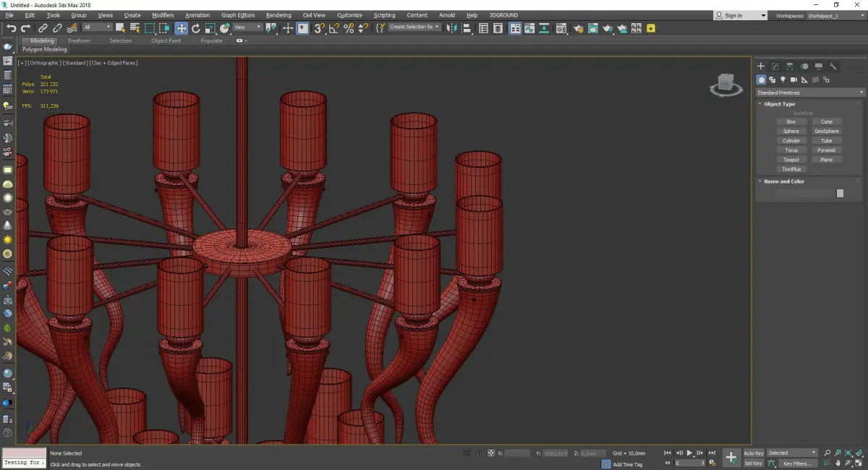Click the Key Filters button

pyautogui.click(x=797, y=463)
